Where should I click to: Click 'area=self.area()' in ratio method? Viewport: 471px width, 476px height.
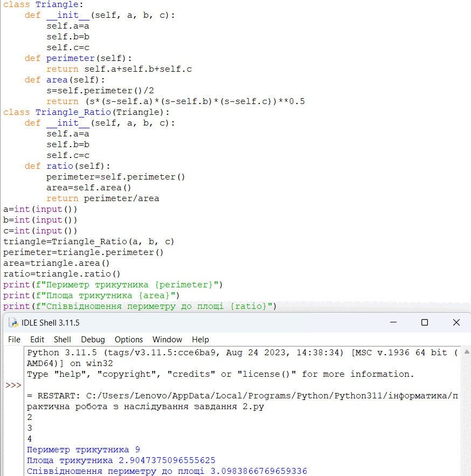click(88, 188)
